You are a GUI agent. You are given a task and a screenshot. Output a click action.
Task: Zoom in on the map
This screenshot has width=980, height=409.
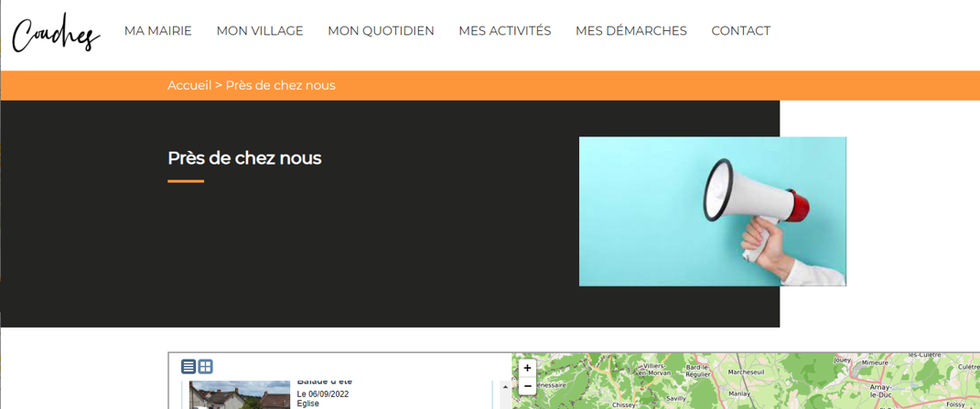[x=527, y=369]
